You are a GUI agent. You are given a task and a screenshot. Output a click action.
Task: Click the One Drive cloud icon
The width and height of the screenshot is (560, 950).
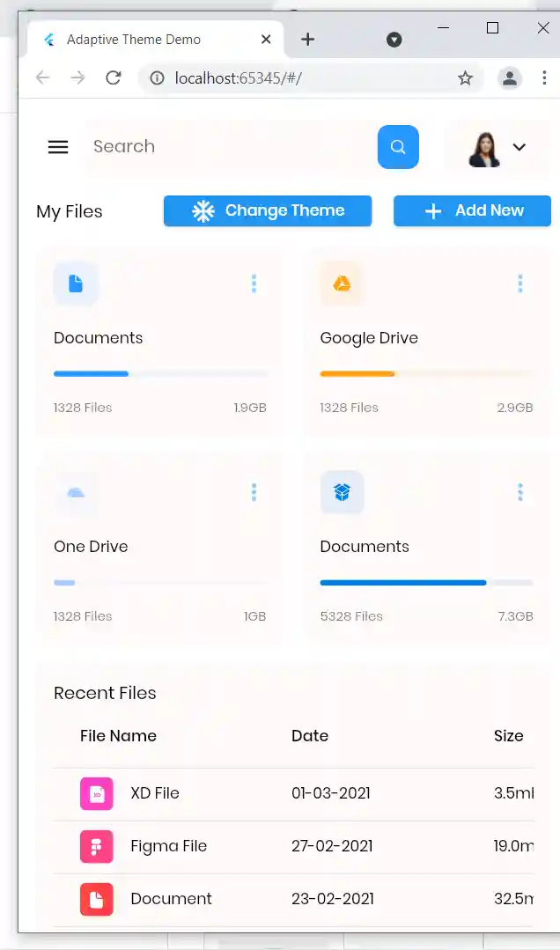point(76,492)
